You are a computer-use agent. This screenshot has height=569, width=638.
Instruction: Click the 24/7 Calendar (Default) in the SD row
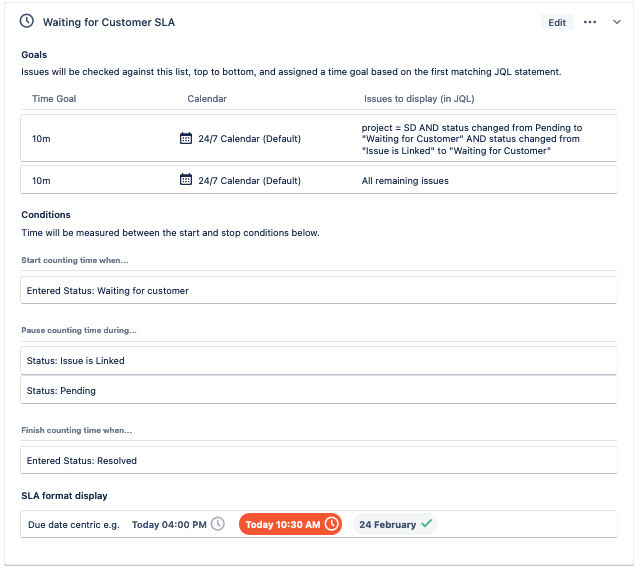coord(249,139)
